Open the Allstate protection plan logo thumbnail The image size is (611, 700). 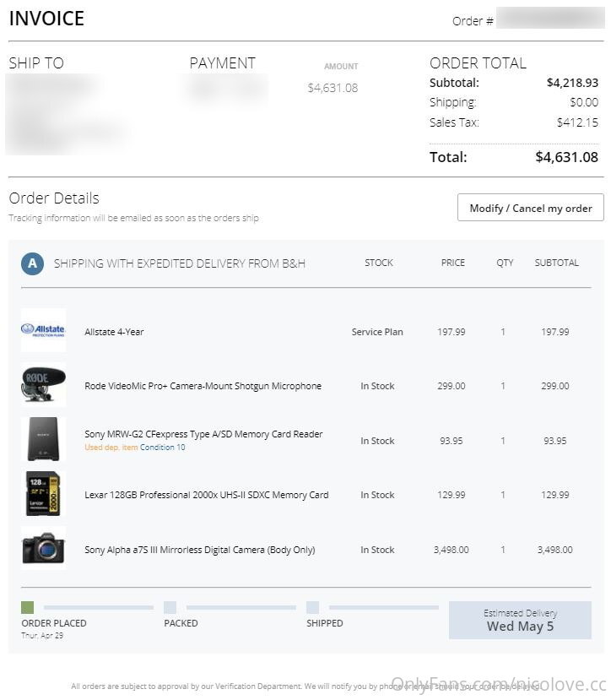click(43, 330)
